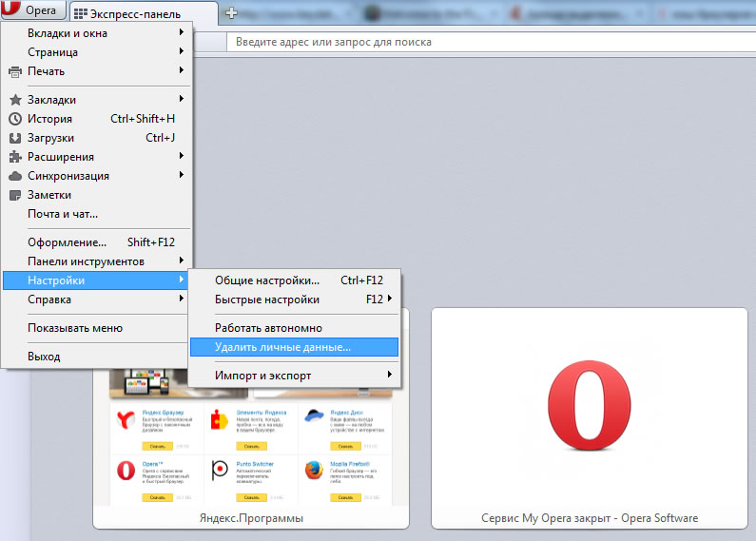
Task: Click the large red Opera logo
Action: [590, 405]
